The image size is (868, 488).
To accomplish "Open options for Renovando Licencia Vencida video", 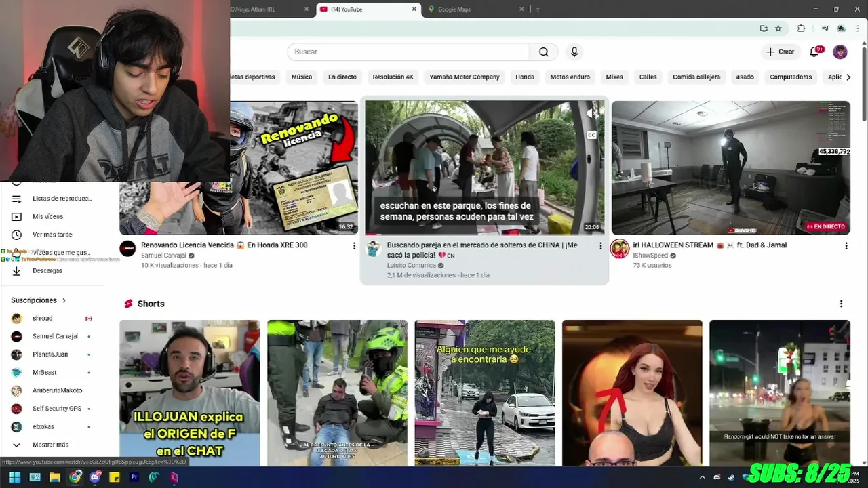I will click(x=354, y=246).
